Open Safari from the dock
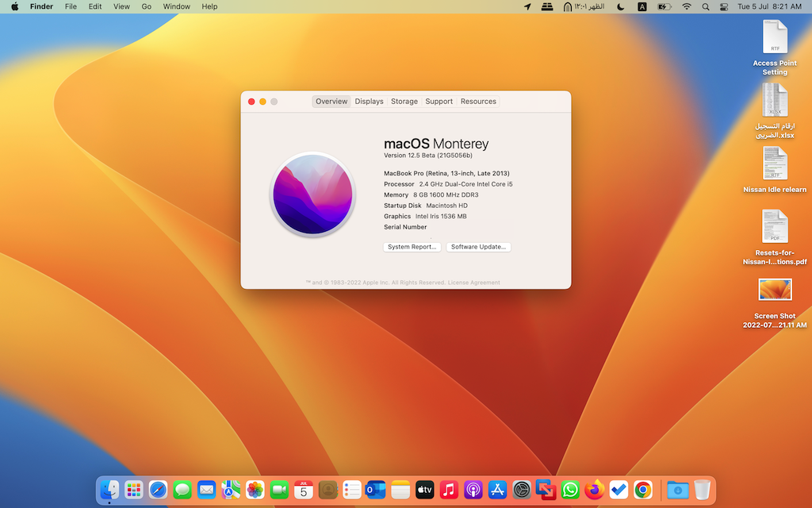 158,490
